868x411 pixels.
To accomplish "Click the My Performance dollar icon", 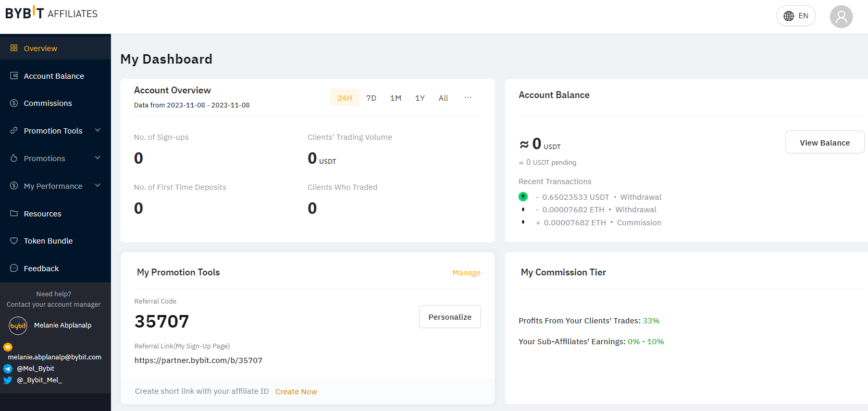I will click(14, 186).
